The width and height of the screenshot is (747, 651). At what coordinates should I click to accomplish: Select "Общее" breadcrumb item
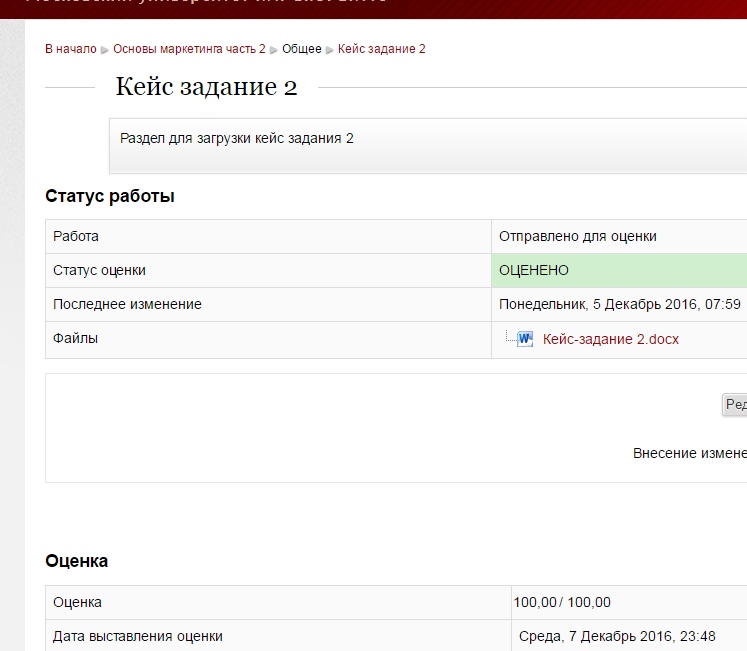(302, 49)
